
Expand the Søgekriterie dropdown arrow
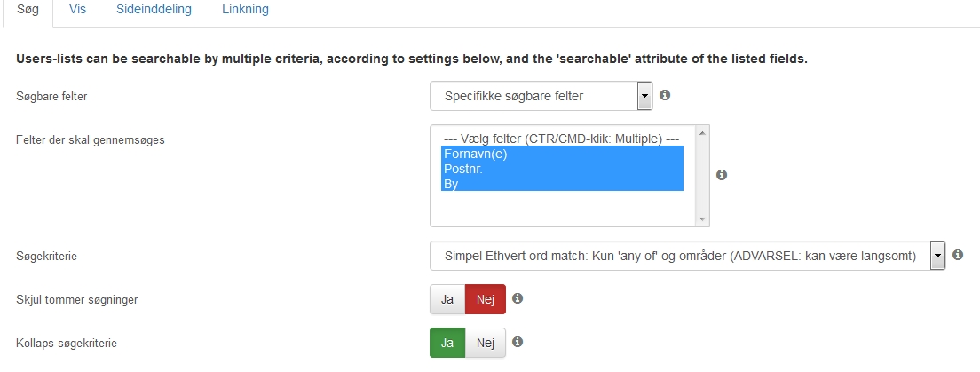pyautogui.click(x=937, y=256)
